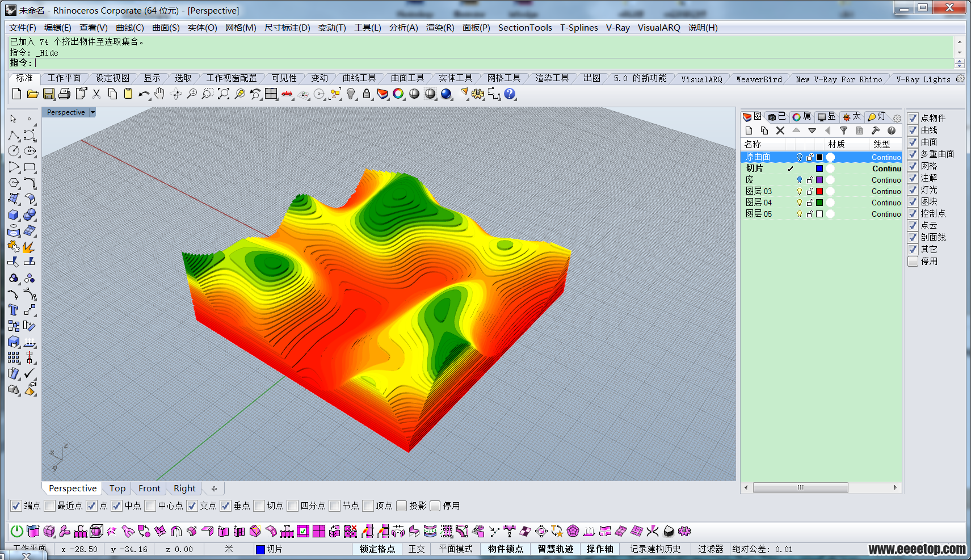Open the command history dropdown arrow at the prompt

[959, 63]
